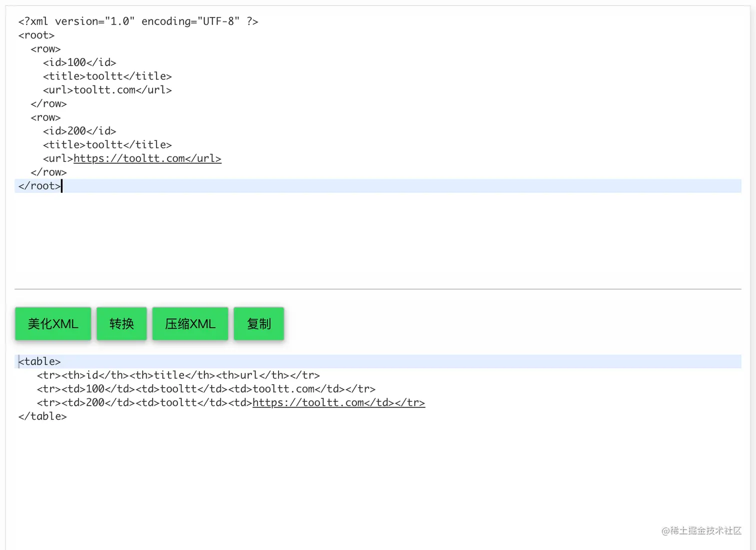Click the 压缩XML button

pos(190,324)
